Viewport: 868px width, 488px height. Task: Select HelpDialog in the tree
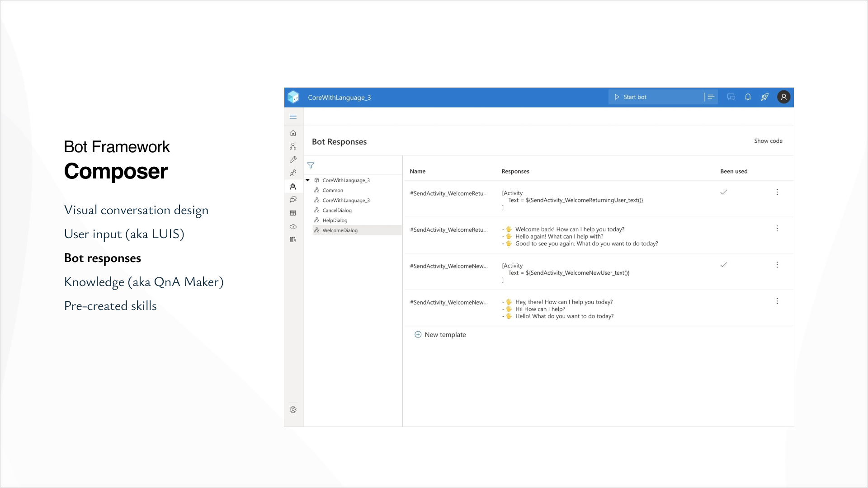335,221
